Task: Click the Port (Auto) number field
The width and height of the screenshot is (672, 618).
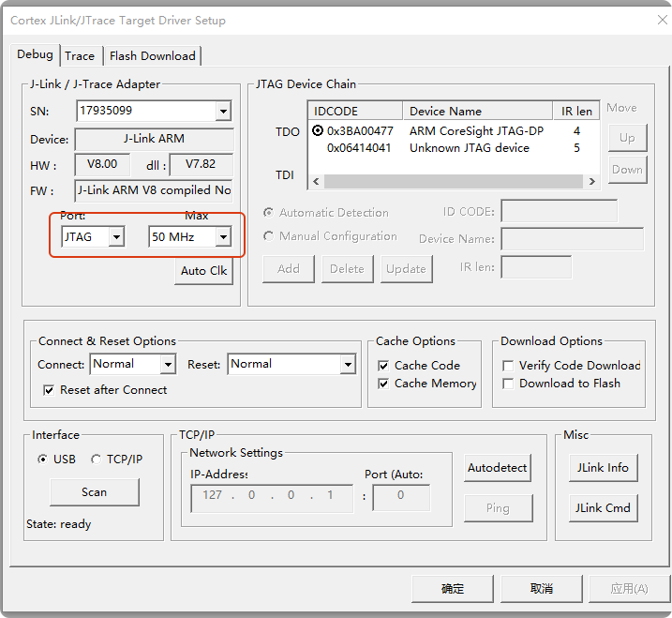Action: pyautogui.click(x=401, y=497)
